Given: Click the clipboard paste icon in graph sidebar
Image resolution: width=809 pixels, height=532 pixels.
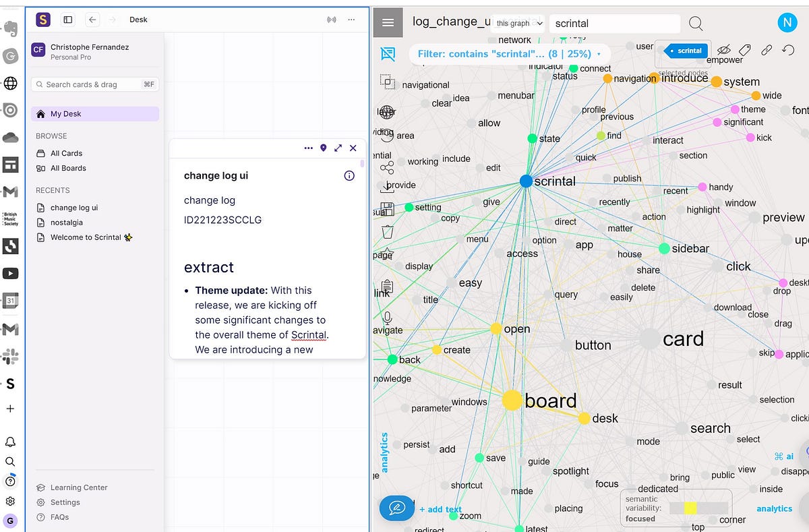Looking at the screenshot, I should coord(387,287).
